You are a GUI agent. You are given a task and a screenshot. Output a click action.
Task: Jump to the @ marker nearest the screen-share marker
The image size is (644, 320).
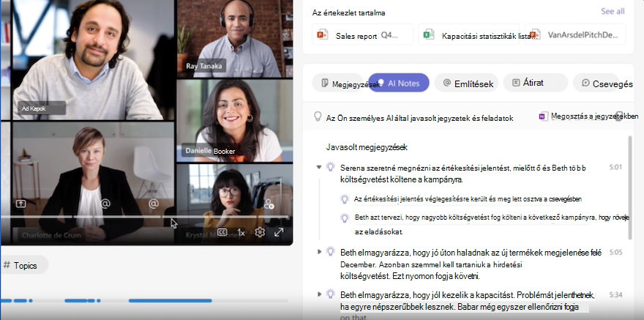coord(105,204)
